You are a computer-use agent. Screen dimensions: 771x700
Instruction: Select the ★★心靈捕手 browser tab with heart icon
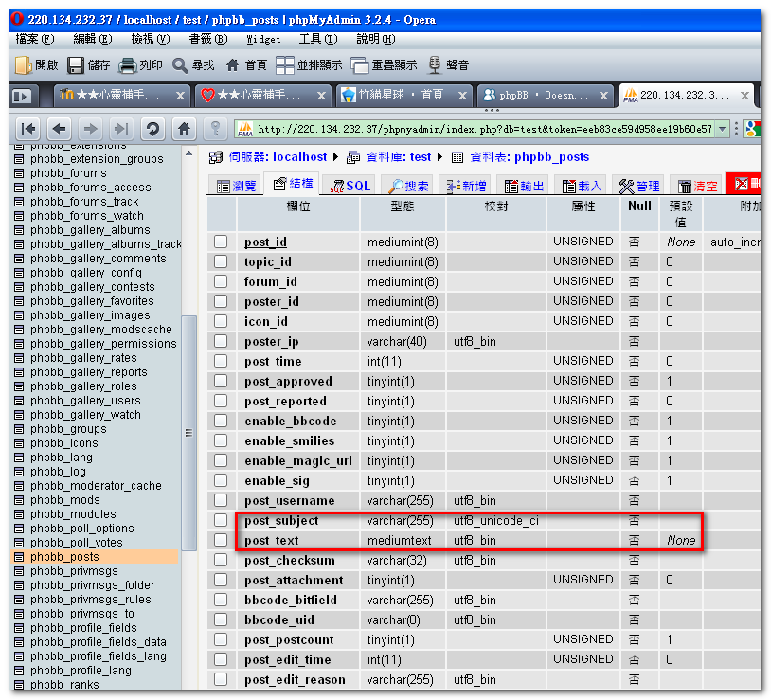pos(264,96)
